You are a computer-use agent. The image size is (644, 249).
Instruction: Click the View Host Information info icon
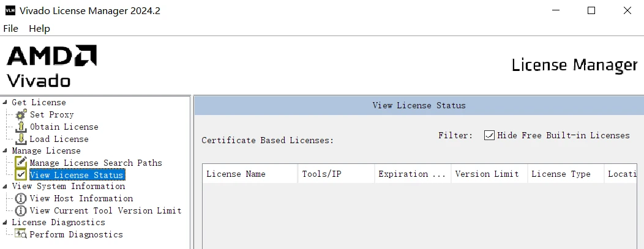pyautogui.click(x=21, y=198)
